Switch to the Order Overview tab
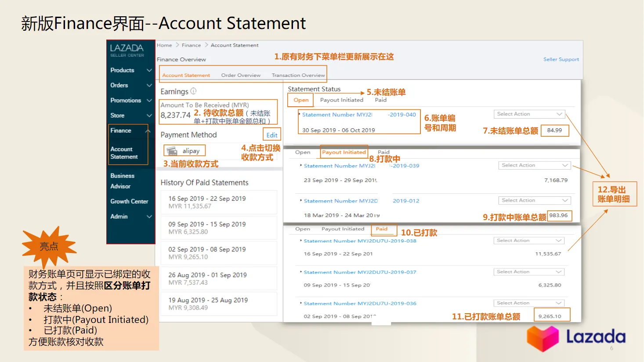This screenshot has height=362, width=644. coord(241,75)
